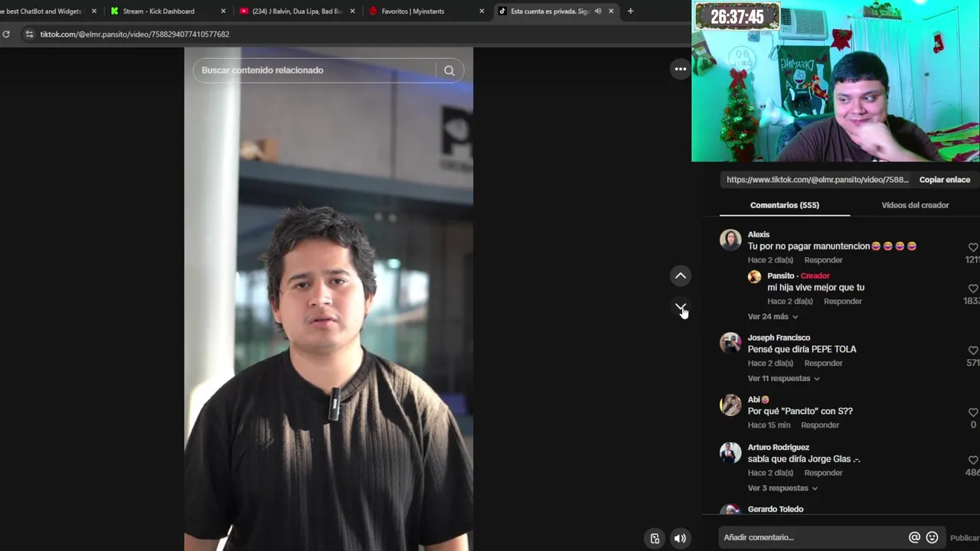This screenshot has width=980, height=551.
Task: Reply to Joseph Francisco via Responder
Action: (x=823, y=364)
